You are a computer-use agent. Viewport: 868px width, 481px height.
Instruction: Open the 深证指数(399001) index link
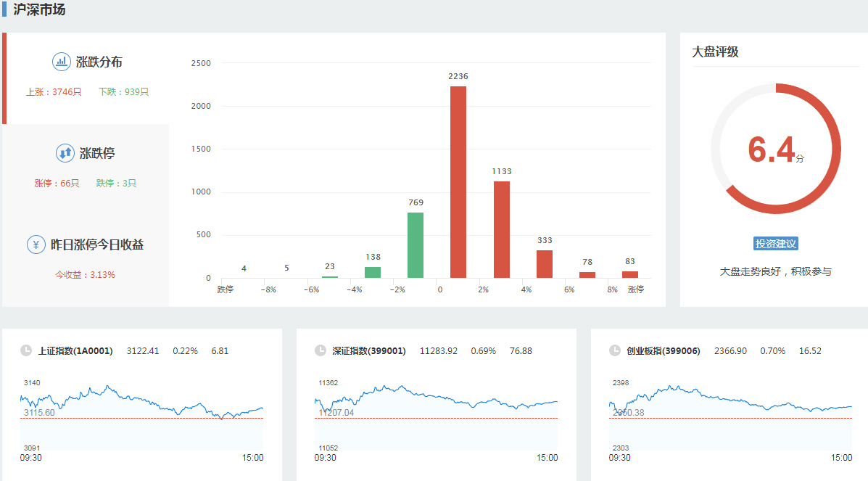[369, 351]
